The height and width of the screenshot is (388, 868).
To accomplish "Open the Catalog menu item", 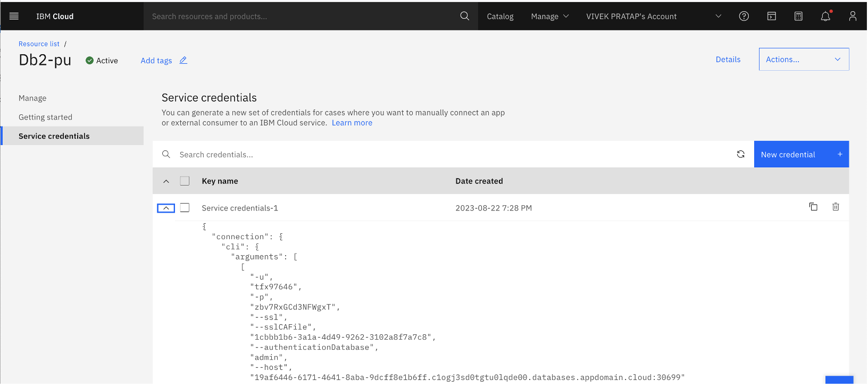I will click(500, 16).
